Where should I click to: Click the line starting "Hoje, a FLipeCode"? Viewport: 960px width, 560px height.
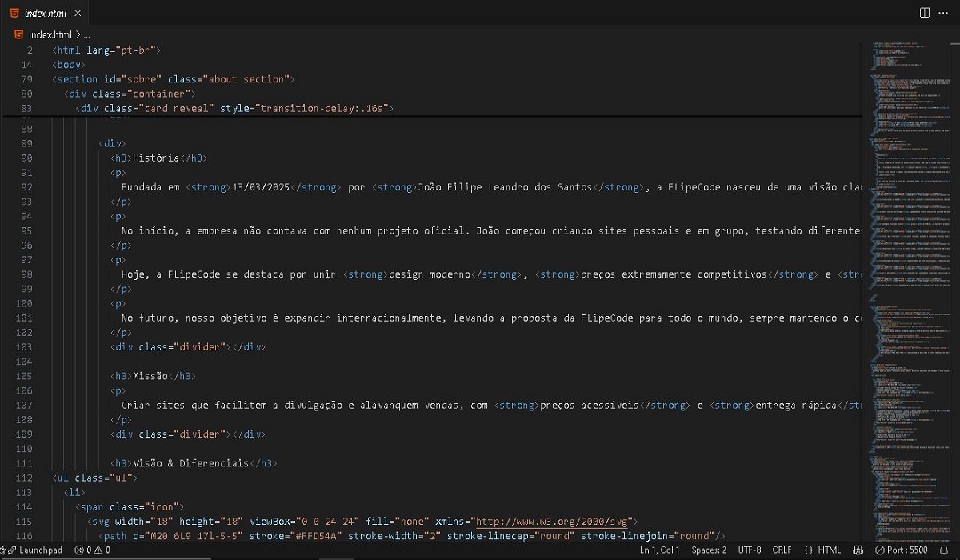point(492,274)
